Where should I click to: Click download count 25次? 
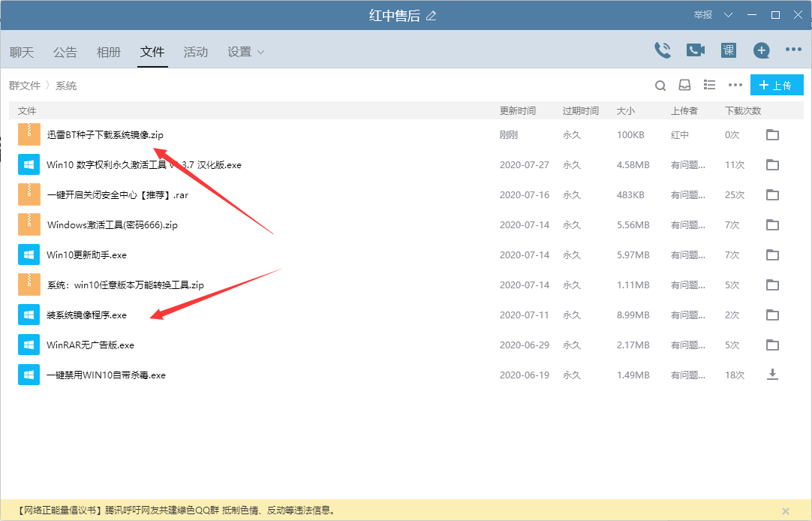coord(734,194)
